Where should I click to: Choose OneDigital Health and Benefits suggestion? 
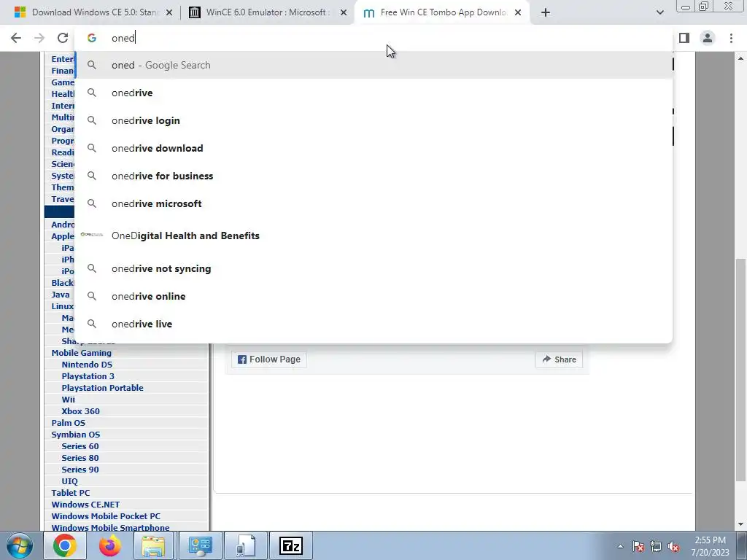(374, 236)
